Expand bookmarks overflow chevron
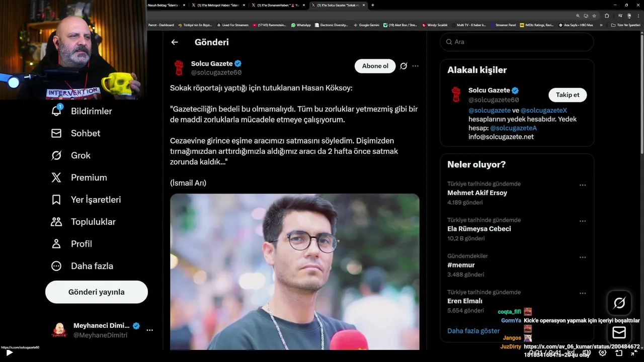 [x=601, y=25]
